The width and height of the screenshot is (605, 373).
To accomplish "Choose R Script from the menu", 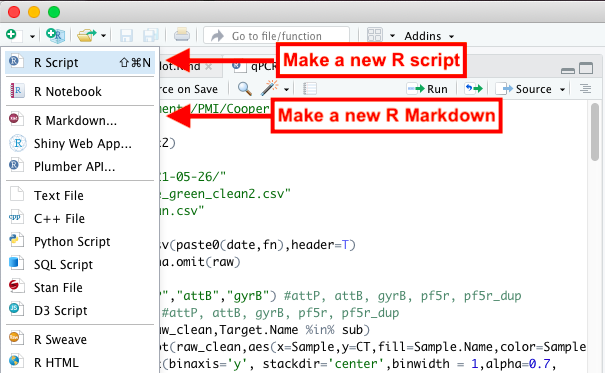I will (x=80, y=62).
